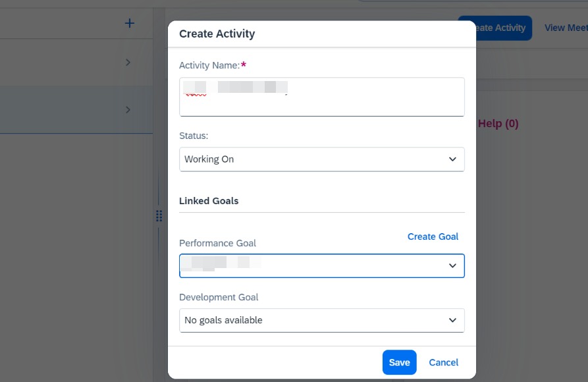Click the Create Activity button behind dialog
The height and width of the screenshot is (382, 588).
tap(503, 28)
